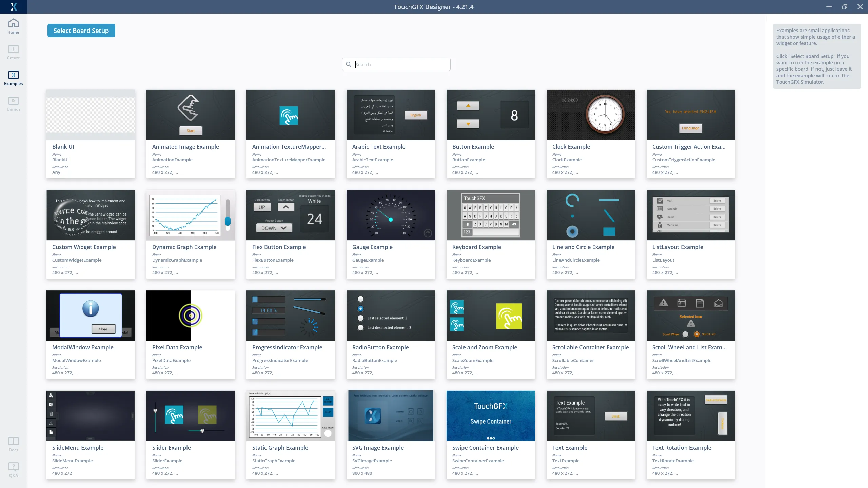Image resolution: width=868 pixels, height=488 pixels.
Task: Click the Home icon in sidebar
Action: [x=13, y=23]
